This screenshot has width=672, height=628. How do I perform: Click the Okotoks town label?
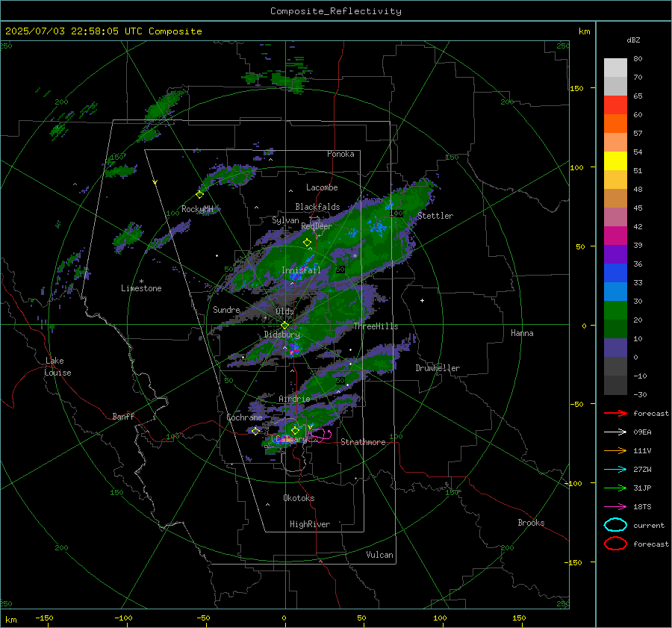(299, 498)
